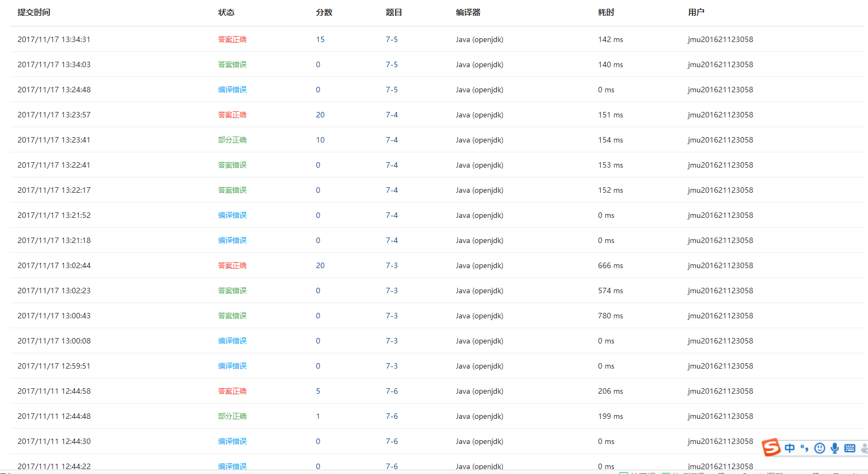
Task: Click the 206 ms time value
Action: tap(611, 391)
